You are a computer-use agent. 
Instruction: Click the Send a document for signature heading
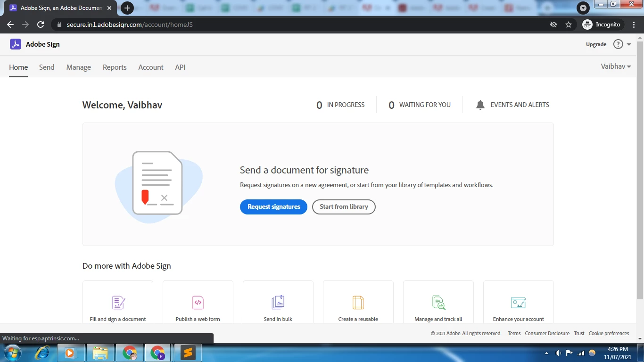click(x=304, y=170)
